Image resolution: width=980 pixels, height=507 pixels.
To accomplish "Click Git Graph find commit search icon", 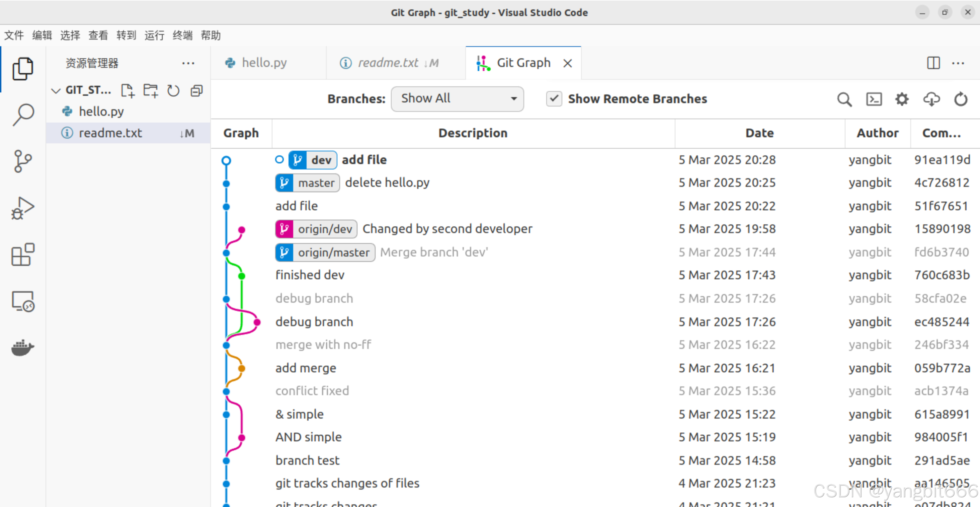I will tap(844, 99).
